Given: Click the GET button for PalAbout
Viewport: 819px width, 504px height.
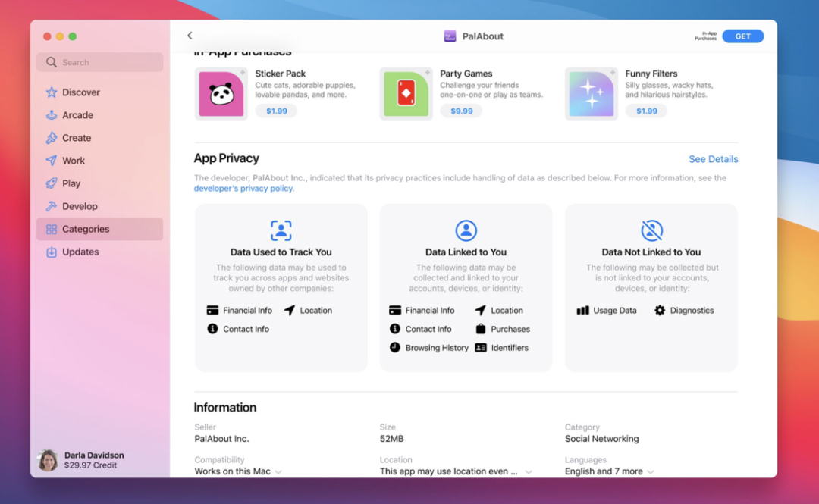Looking at the screenshot, I should pos(742,36).
